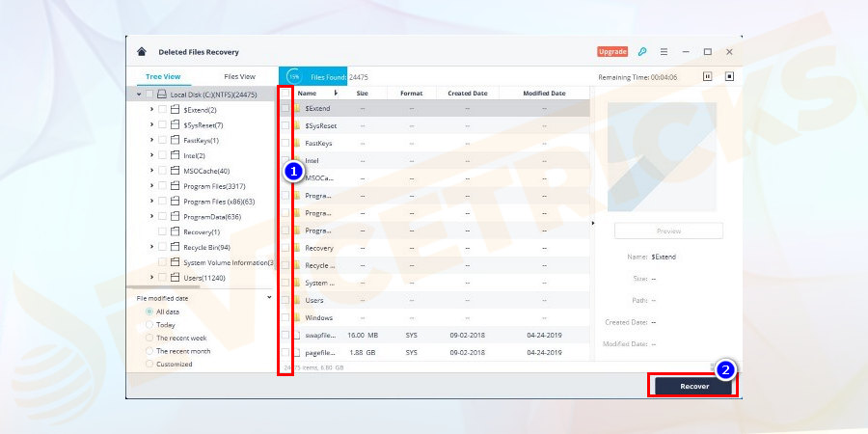Collapse the File modified date section
This screenshot has width=868, height=434.
269,297
